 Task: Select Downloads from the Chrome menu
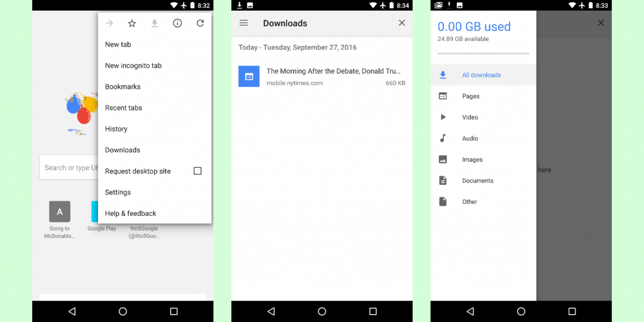point(123,150)
